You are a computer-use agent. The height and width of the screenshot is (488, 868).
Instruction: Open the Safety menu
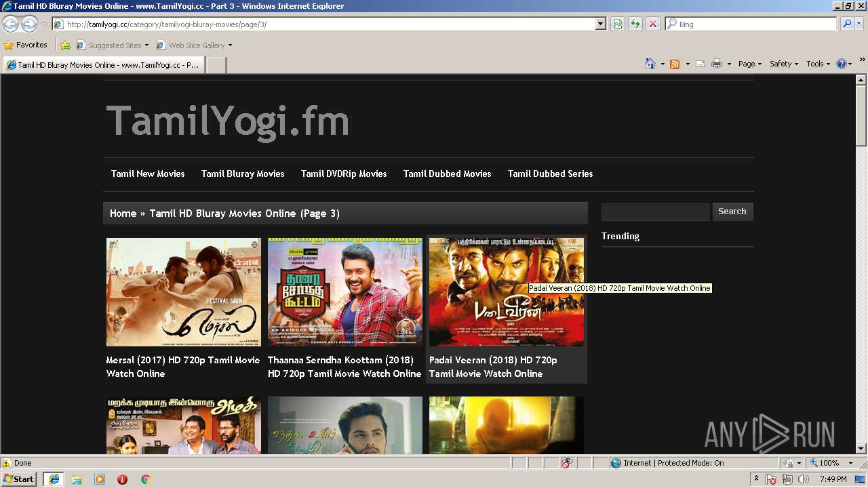(784, 64)
